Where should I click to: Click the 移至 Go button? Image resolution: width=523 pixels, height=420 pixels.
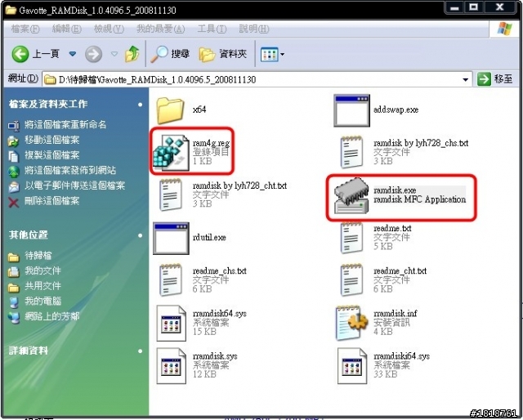(x=495, y=79)
